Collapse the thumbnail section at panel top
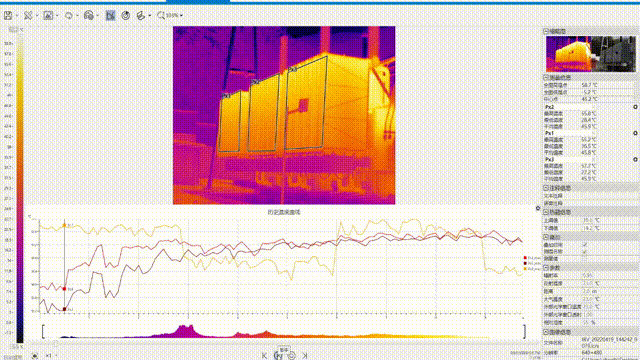 coord(546,31)
